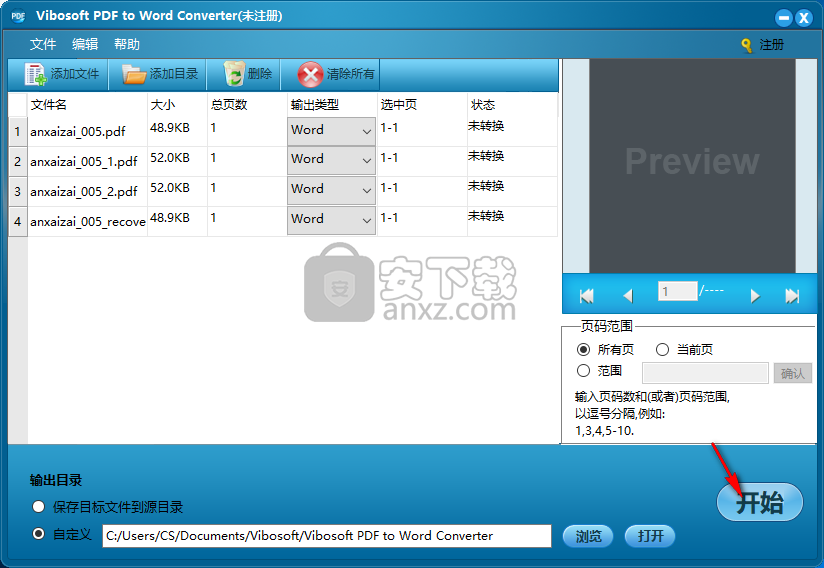Click the Register (注册) key icon
This screenshot has width=824, height=568.
pos(746,45)
